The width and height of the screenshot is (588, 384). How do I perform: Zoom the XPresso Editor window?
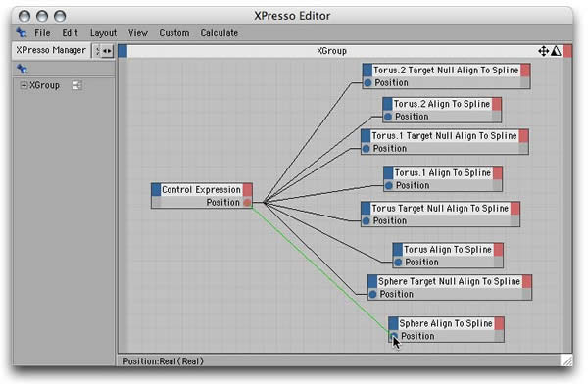60,16
